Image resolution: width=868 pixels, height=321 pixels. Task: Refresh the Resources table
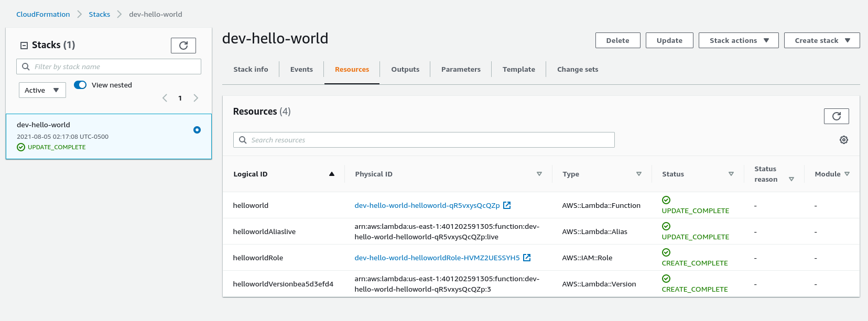coord(836,116)
